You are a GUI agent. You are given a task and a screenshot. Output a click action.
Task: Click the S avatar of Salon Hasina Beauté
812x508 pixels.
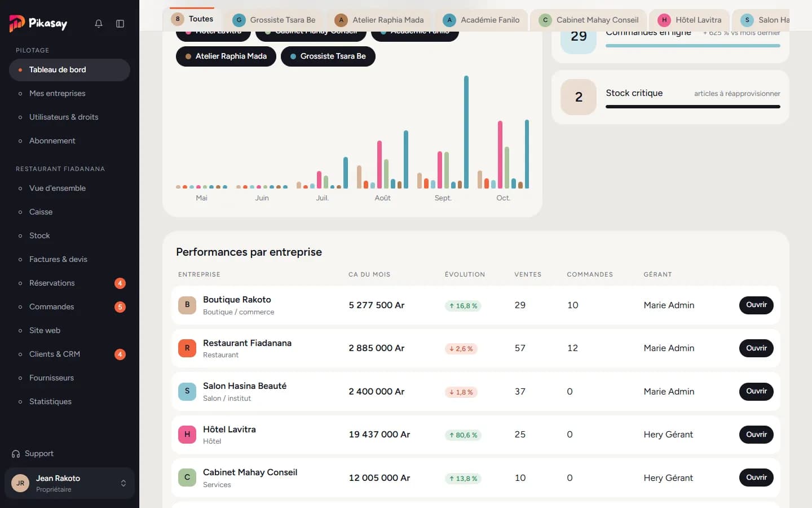187,391
